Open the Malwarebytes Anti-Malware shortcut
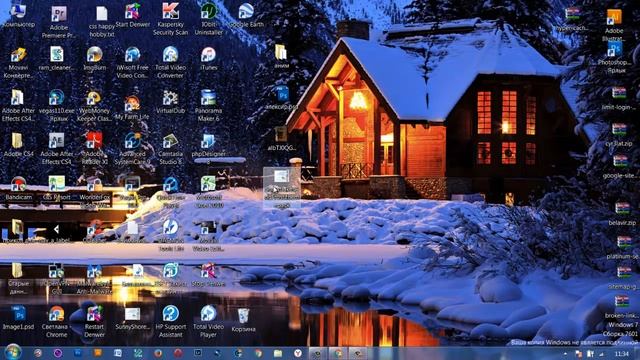This screenshot has width=640, height=360. (x=94, y=278)
